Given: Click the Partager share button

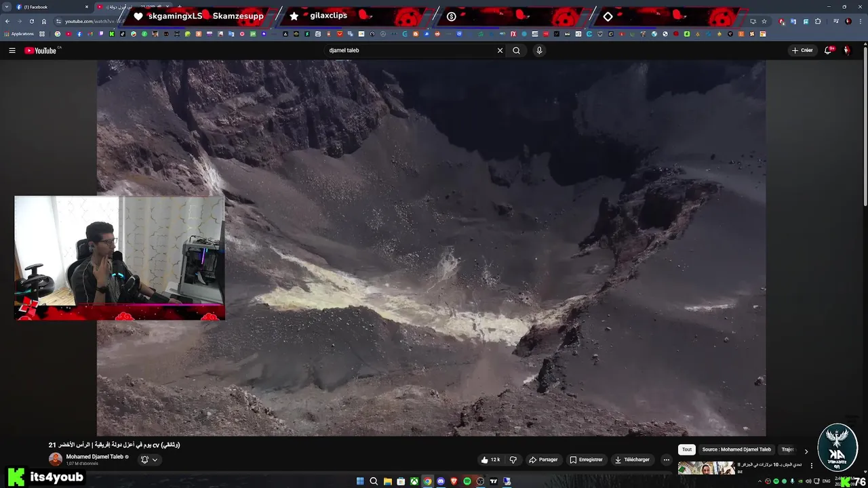Looking at the screenshot, I should [543, 460].
